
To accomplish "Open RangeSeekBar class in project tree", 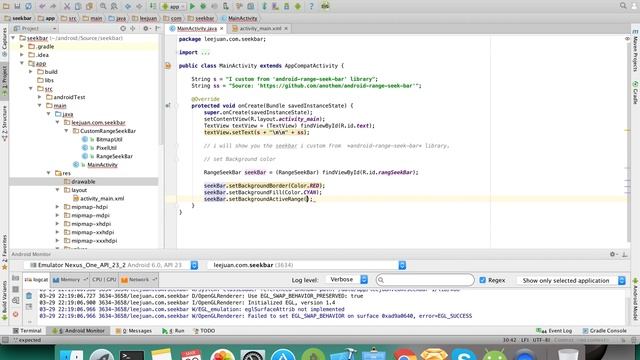I will pyautogui.click(x=114, y=156).
